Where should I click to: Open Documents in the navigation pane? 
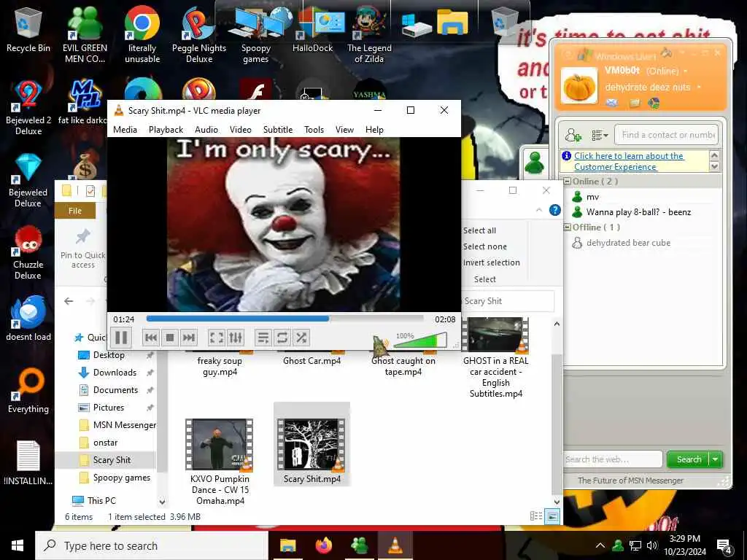click(116, 390)
